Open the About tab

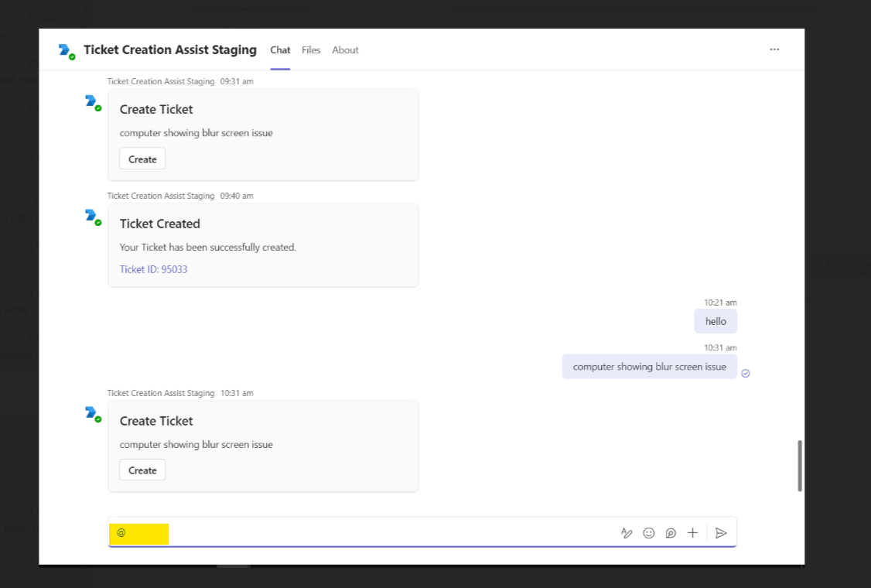click(x=345, y=50)
